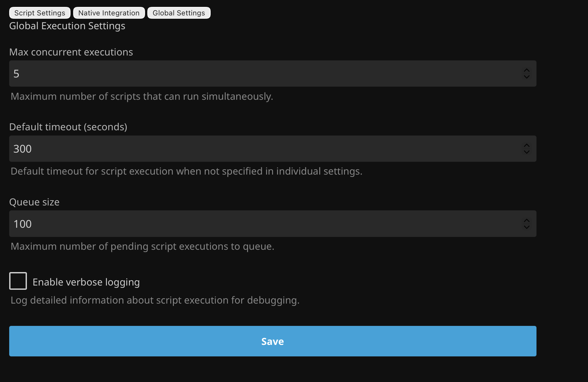Screen dimensions: 588x382
Task: Focus the Default timeout field showing 300
Action: (262, 149)
